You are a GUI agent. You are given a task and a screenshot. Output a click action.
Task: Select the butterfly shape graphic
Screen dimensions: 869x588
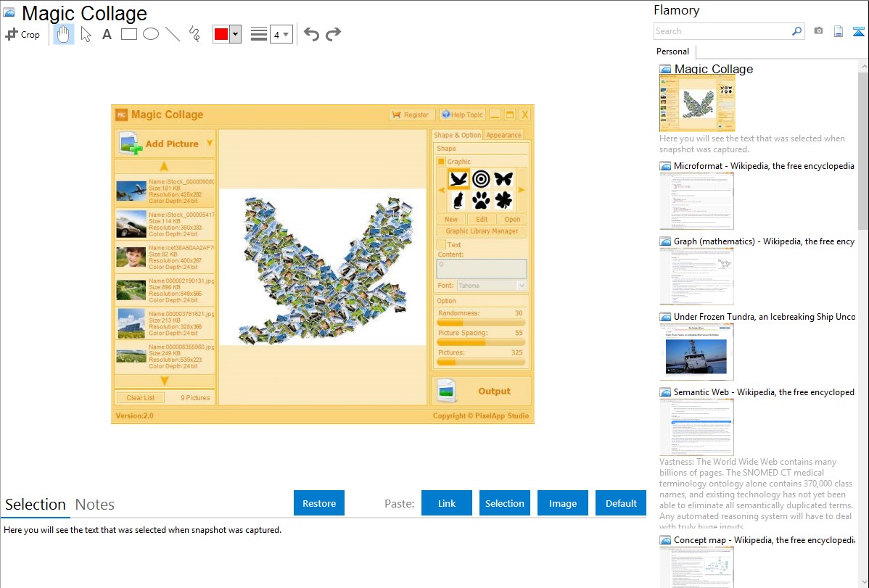pyautogui.click(x=503, y=179)
